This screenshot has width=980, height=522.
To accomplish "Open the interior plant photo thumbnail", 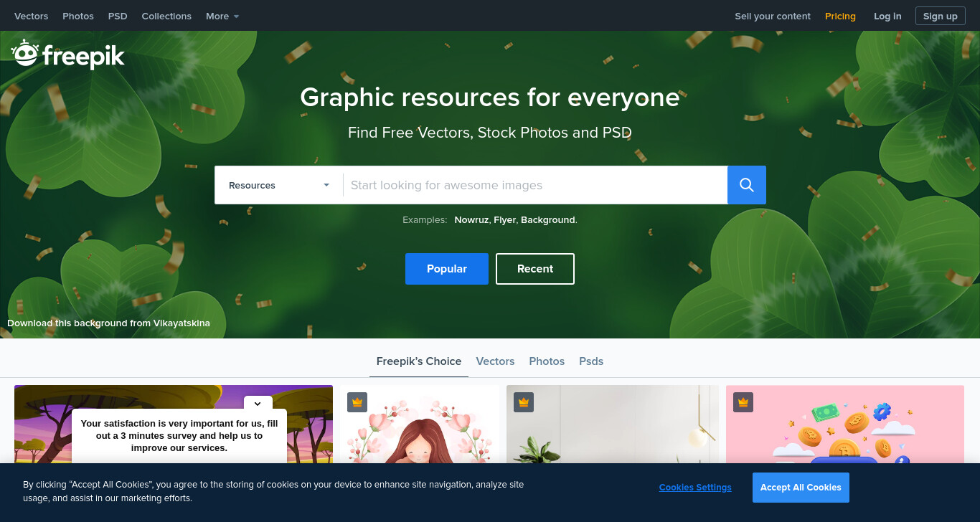I will click(x=613, y=424).
